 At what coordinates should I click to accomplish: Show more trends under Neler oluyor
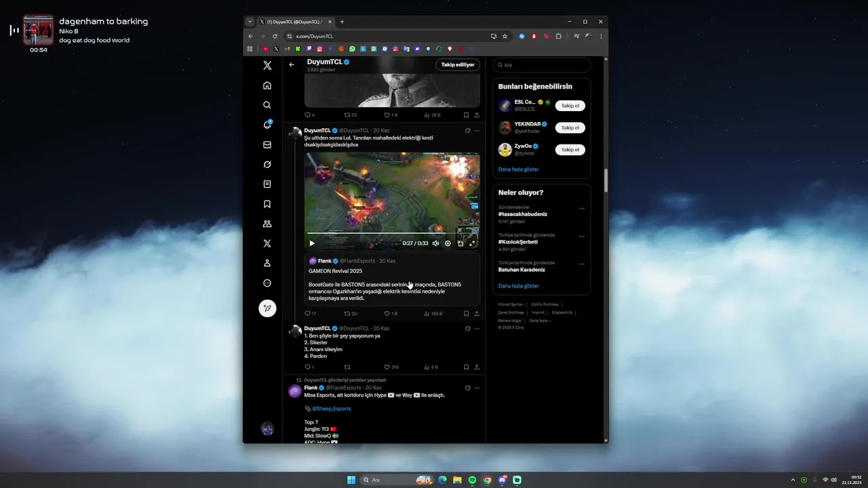519,286
